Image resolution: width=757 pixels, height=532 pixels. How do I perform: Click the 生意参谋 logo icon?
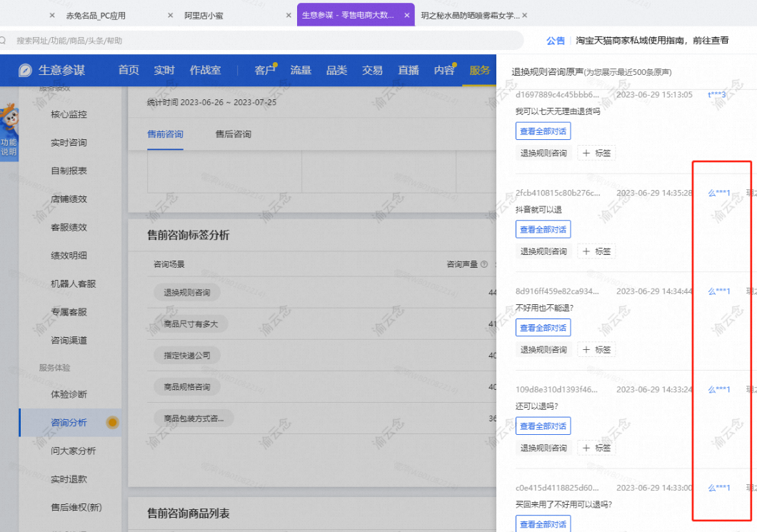point(25,71)
